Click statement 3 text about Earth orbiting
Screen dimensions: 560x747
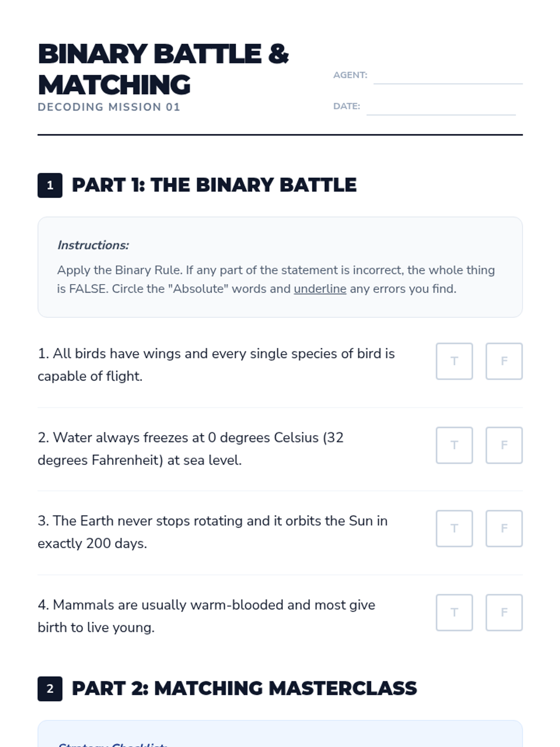tap(212, 532)
